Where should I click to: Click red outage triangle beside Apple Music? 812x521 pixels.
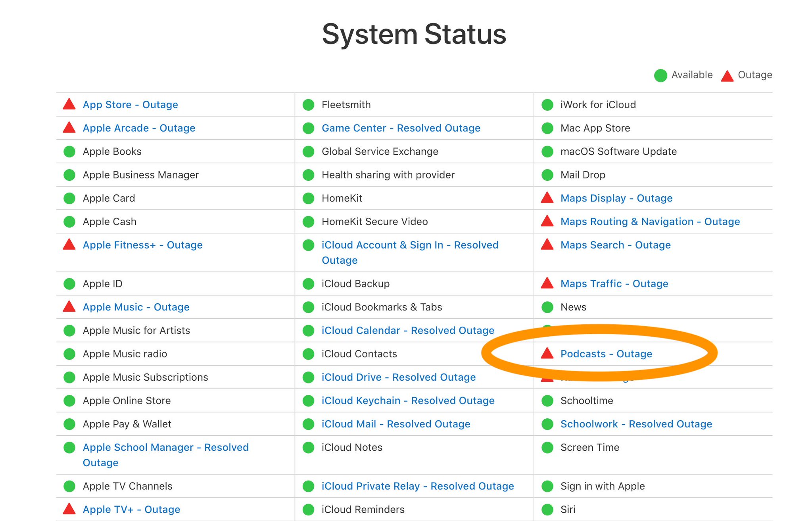(x=69, y=306)
